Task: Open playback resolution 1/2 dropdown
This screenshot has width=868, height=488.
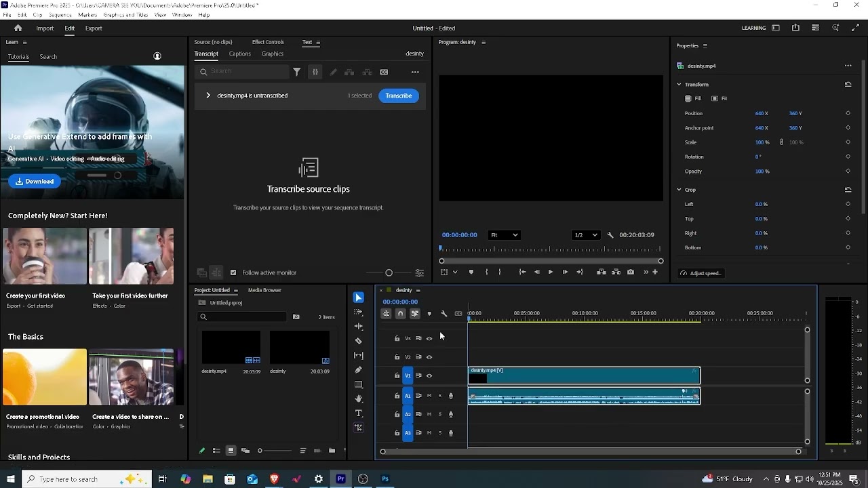Action: coord(586,235)
